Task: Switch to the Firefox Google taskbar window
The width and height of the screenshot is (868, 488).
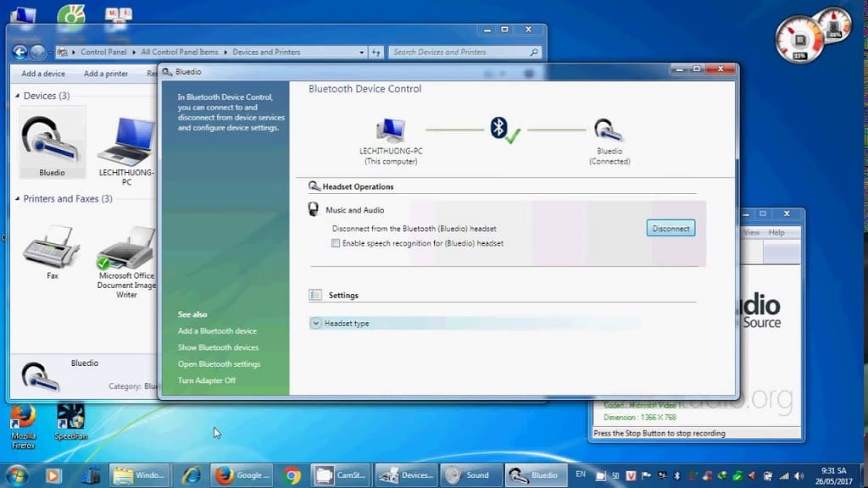Action: pyautogui.click(x=242, y=475)
